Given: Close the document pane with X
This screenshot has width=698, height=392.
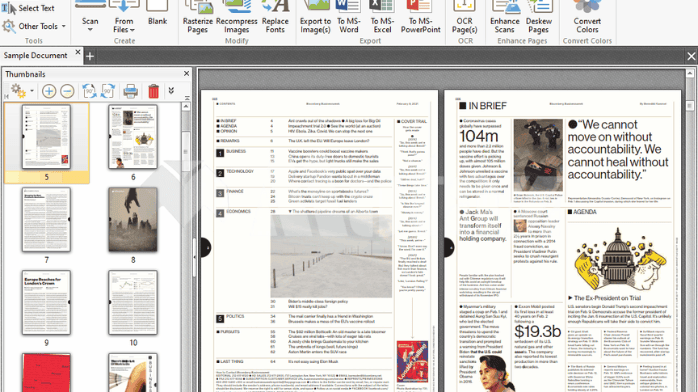Looking at the screenshot, I should 691,57.
